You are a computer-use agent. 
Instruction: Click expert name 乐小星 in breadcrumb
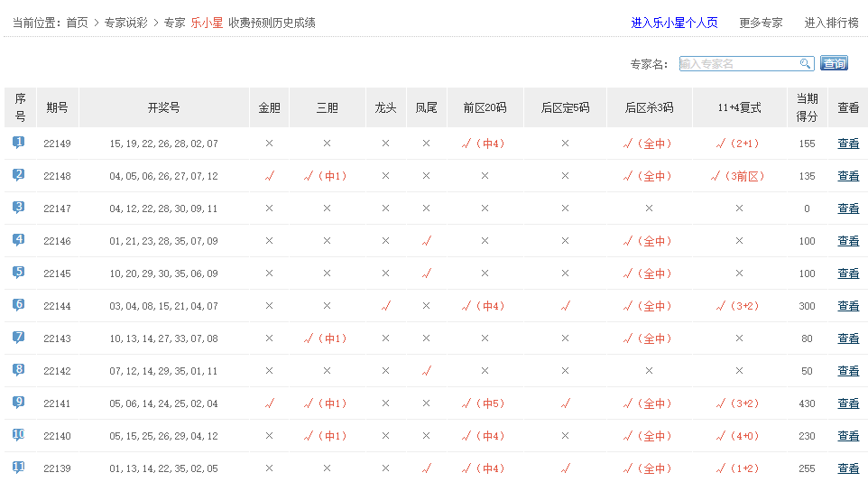click(x=207, y=23)
